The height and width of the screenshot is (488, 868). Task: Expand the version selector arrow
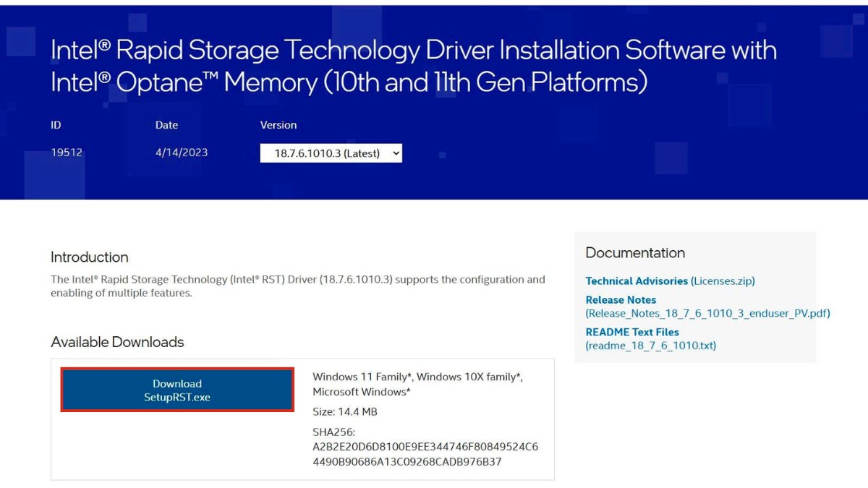394,153
